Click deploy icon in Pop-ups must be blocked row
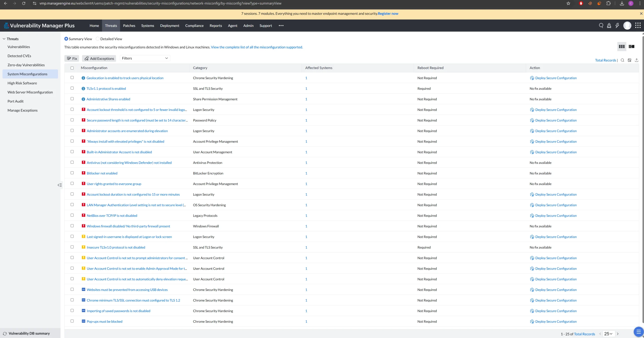Image resolution: width=644 pixels, height=338 pixels. click(x=532, y=321)
